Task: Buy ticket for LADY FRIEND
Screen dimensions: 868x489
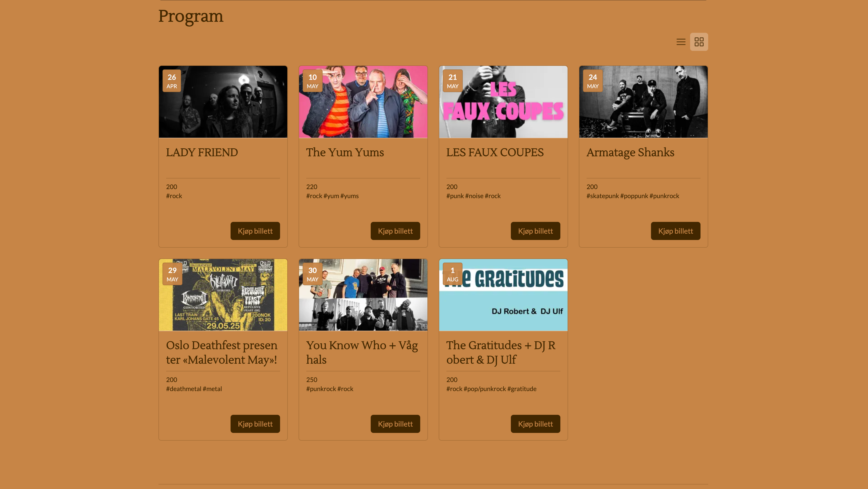Action: pyautogui.click(x=255, y=231)
